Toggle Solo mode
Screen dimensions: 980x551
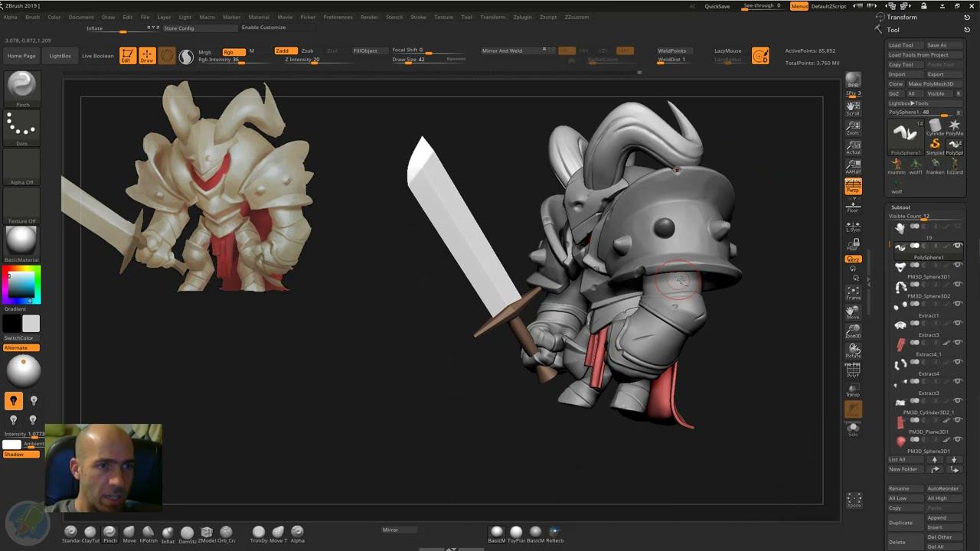click(853, 430)
